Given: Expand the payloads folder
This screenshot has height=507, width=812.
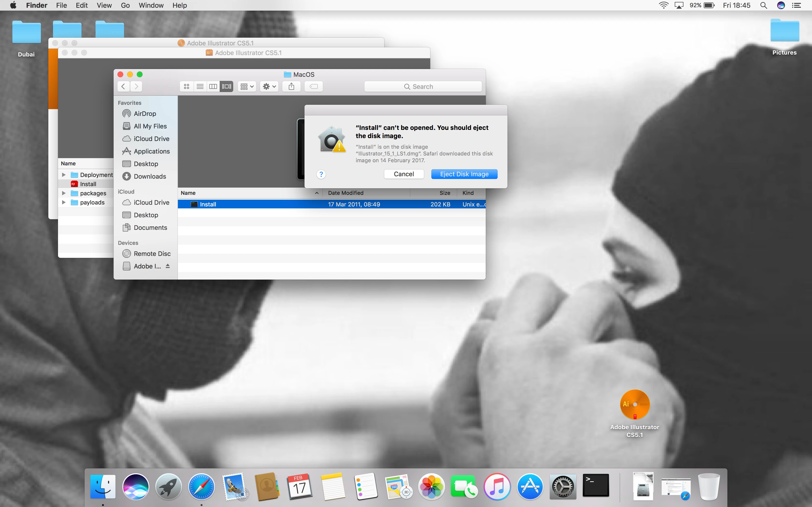Looking at the screenshot, I should pyautogui.click(x=64, y=202).
